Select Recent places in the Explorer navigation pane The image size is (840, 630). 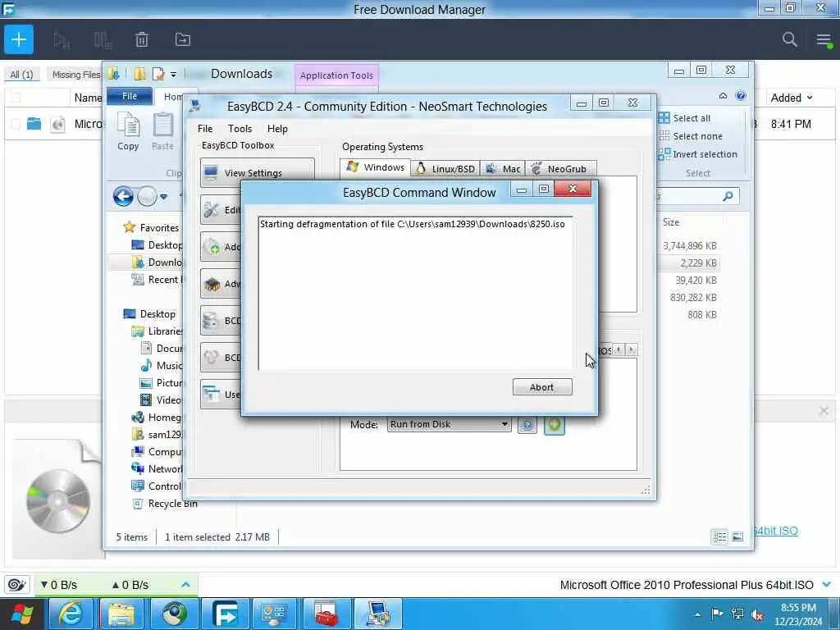157,280
